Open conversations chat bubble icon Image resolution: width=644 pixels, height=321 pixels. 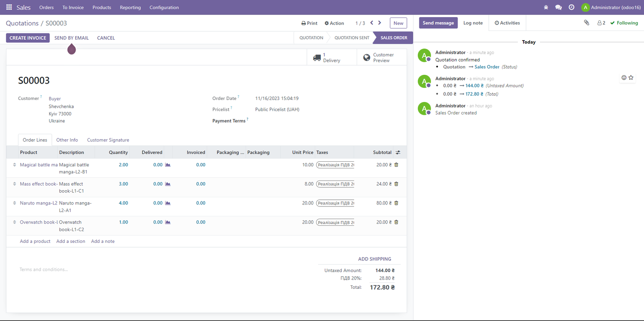[558, 8]
